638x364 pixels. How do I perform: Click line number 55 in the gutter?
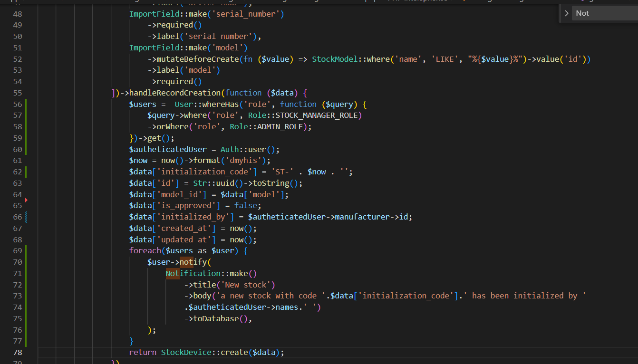17,93
